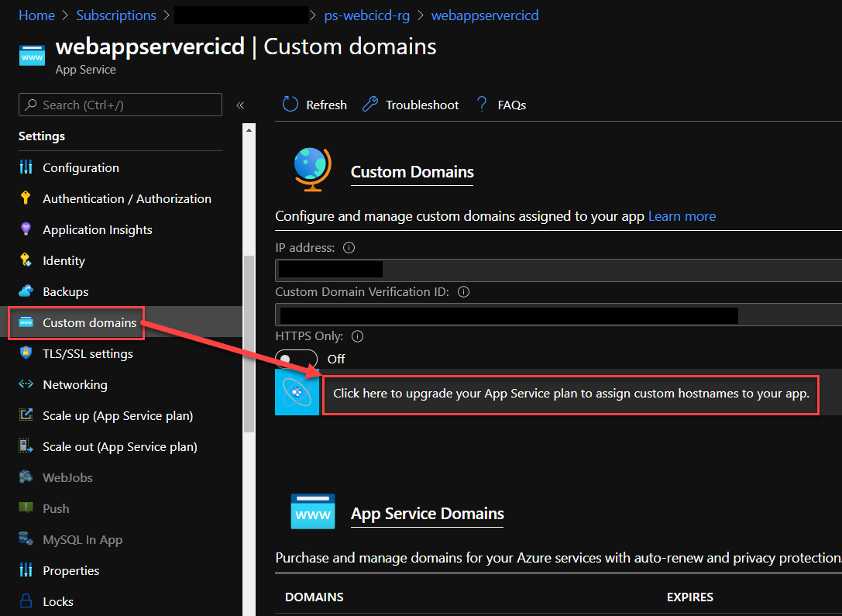This screenshot has height=616, width=842.
Task: Click the Push icon in the sidebar
Action: (26, 508)
